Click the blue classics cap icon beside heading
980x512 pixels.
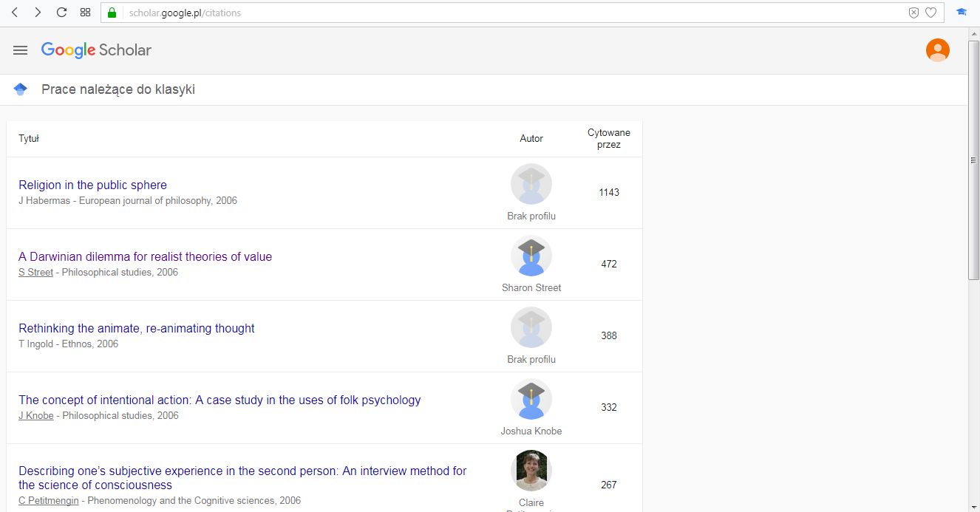tap(21, 89)
